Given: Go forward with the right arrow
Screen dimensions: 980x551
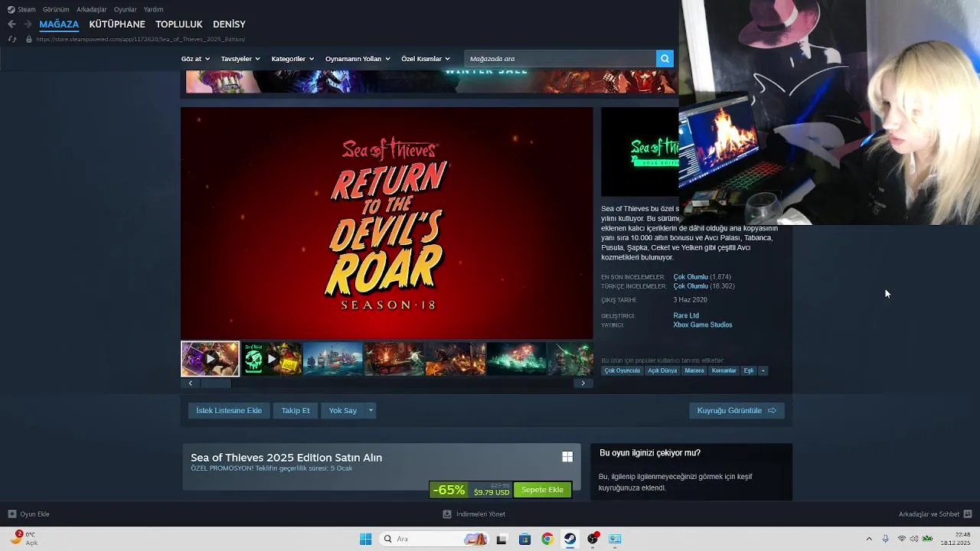Looking at the screenshot, I should tap(28, 24).
